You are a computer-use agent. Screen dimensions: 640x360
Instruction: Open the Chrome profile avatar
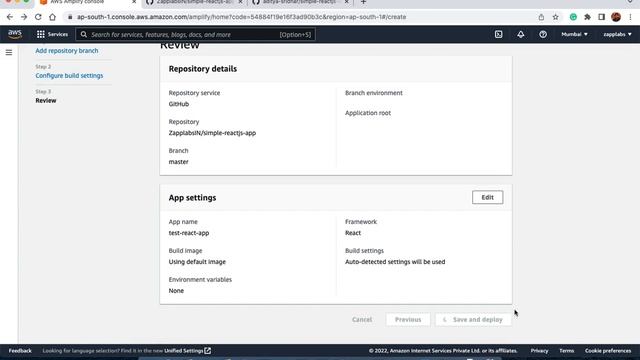coord(616,17)
